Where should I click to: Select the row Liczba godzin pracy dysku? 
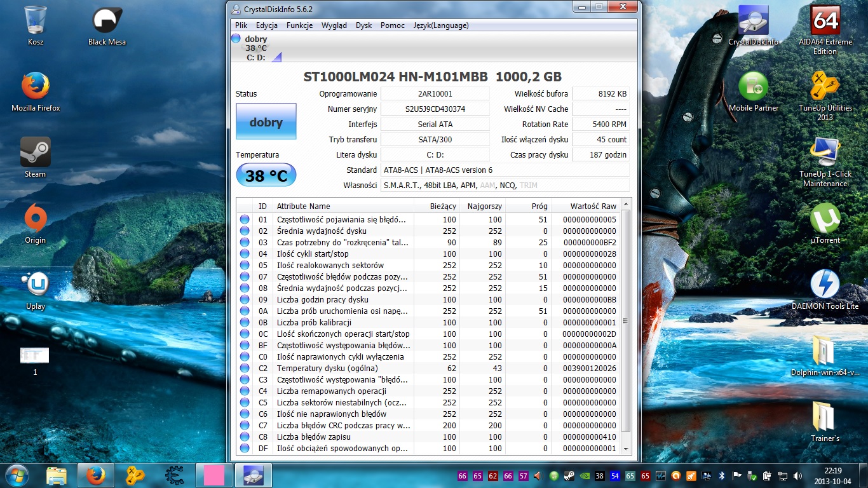pos(428,299)
